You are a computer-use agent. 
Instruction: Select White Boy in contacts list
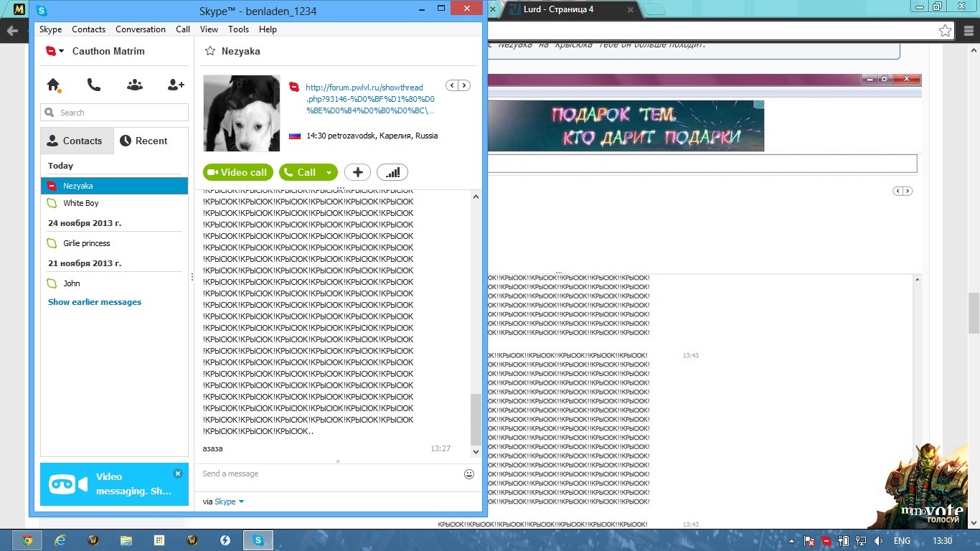click(x=81, y=203)
